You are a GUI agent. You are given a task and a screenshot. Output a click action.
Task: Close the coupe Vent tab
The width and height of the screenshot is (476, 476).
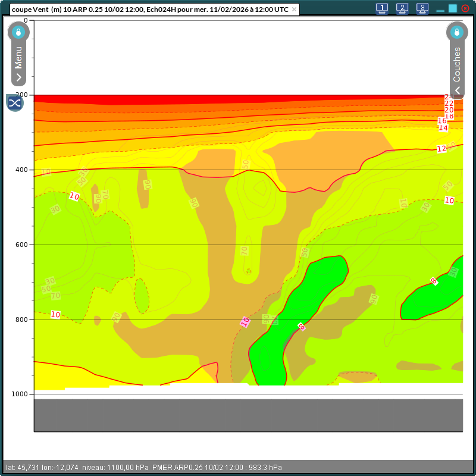294,10
